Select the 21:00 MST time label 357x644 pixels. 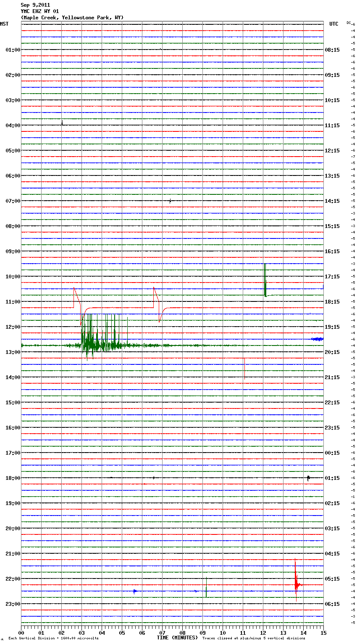tap(13, 554)
